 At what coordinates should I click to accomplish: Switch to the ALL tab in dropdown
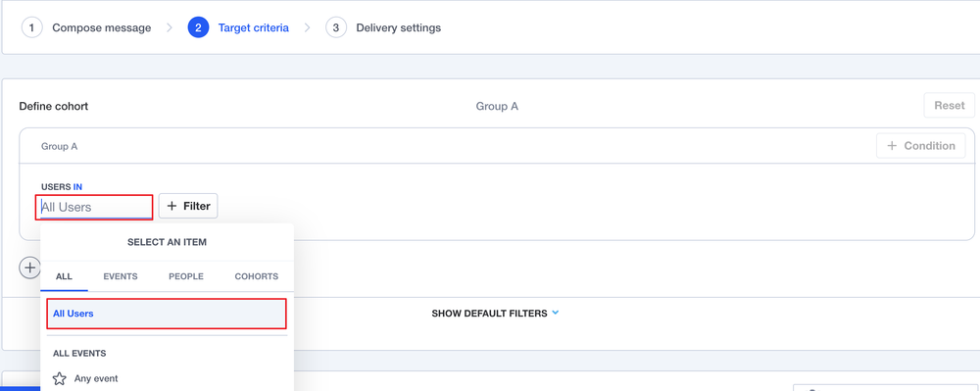pyautogui.click(x=64, y=276)
